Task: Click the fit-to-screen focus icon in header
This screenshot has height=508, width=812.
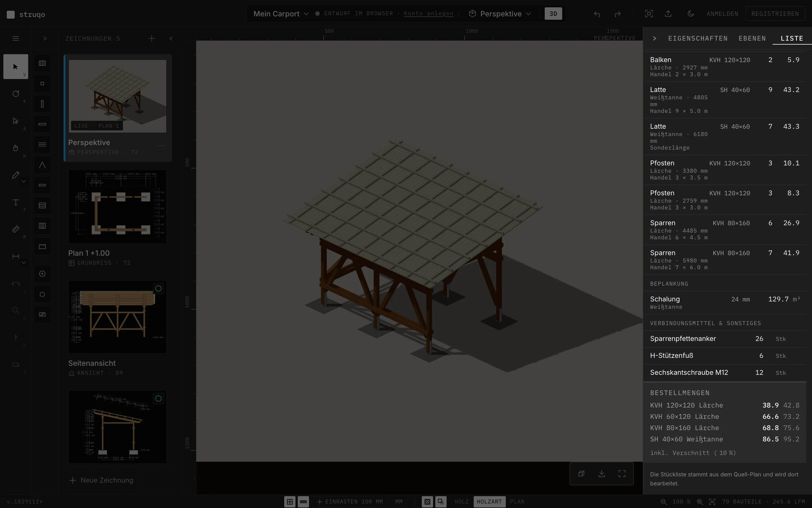Action: 649,14
